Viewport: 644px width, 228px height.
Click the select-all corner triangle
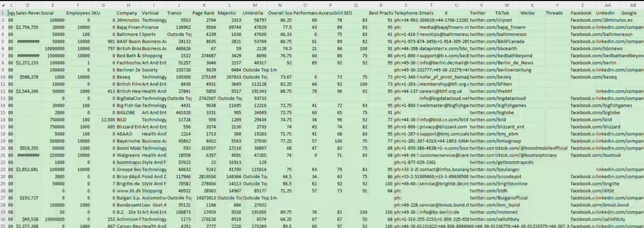tap(3, 5)
